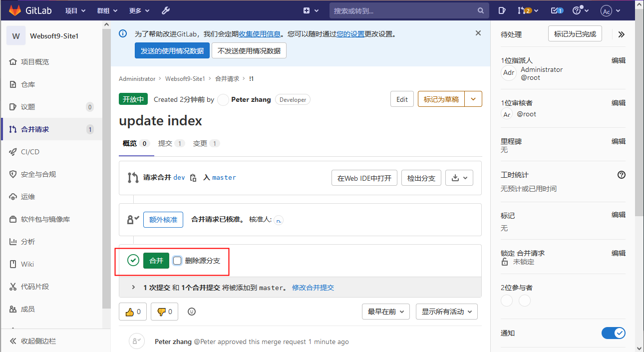Image resolution: width=644 pixels, height=352 pixels.
Task: Open the add emoji reaction picker
Action: point(192,312)
